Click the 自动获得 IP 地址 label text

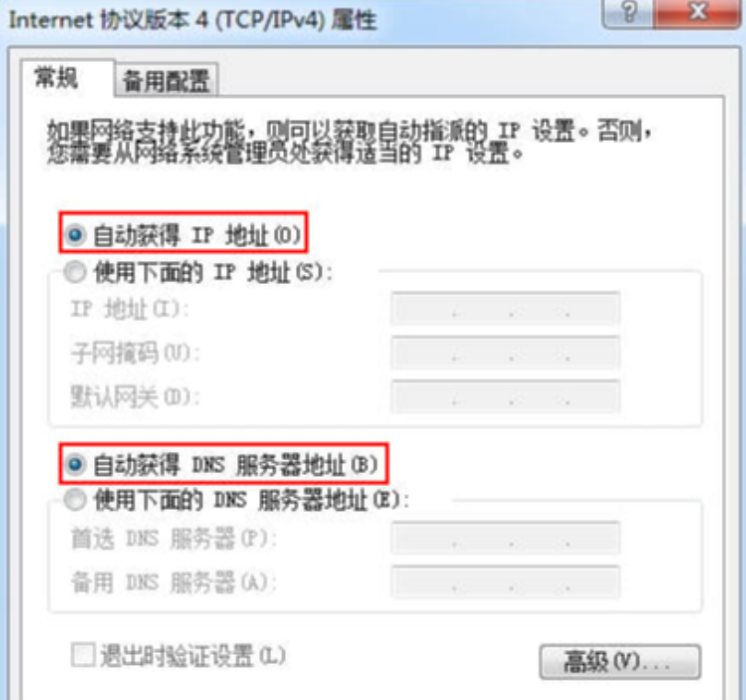coord(197,235)
